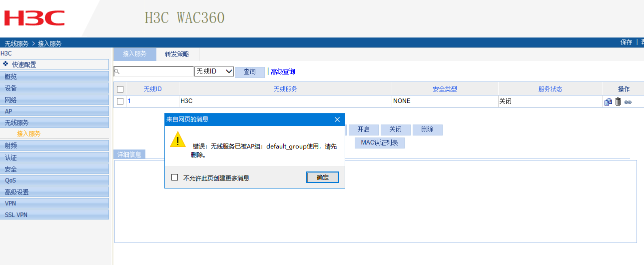Tick the select-all checkbox in the table header
Viewport: 644px width, 265px height.
[x=120, y=89]
